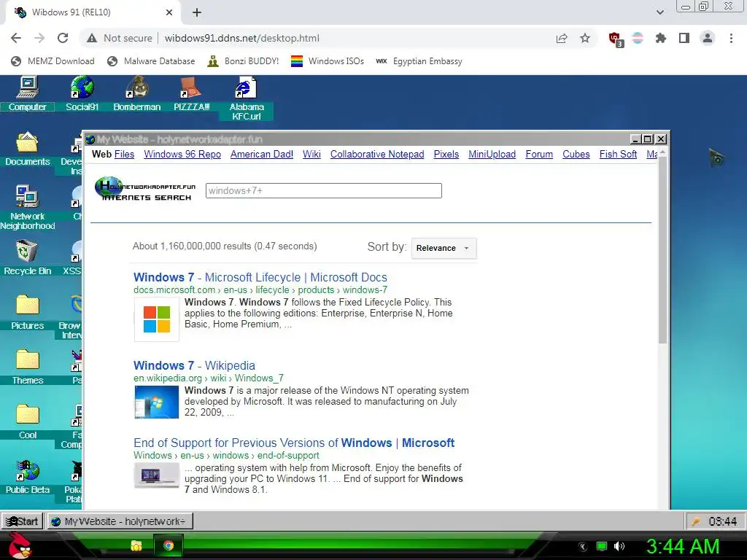747x560 pixels.
Task: Open the Public Beta desktop icon
Action: pyautogui.click(x=27, y=477)
